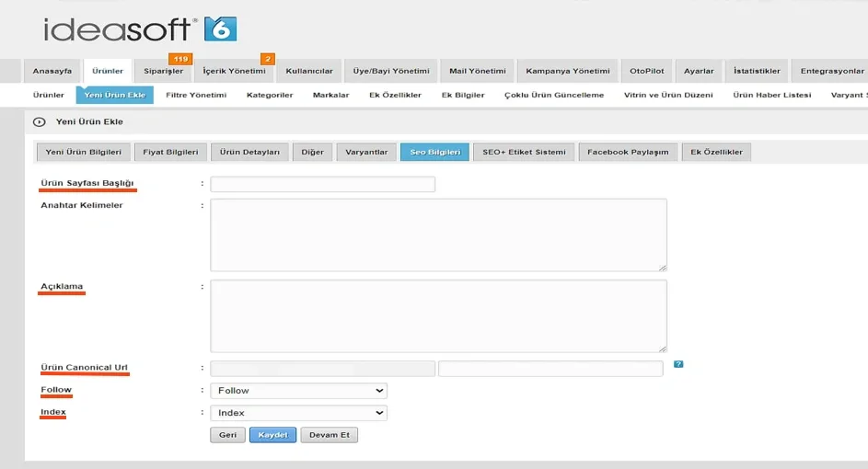
Task: Open the Siparişler main tab
Action: 163,71
